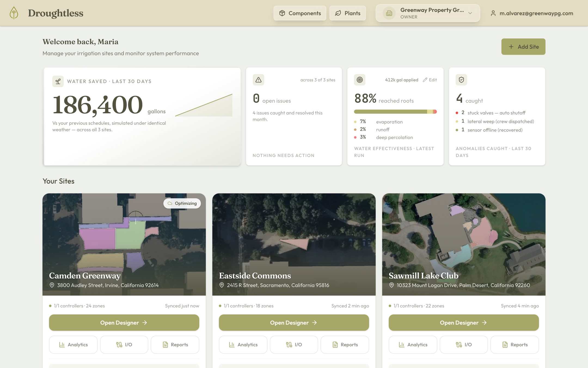Open Designer for Sawmill Lake Club
588x368 pixels.
point(464,323)
